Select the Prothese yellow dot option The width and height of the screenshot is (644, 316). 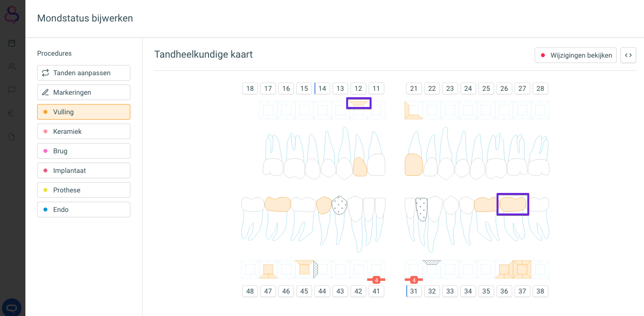click(83, 190)
